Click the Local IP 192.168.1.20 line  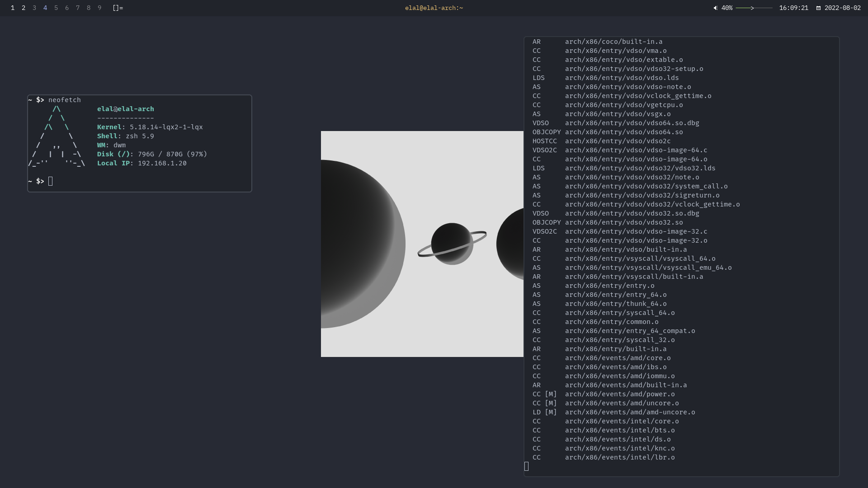coord(142,163)
